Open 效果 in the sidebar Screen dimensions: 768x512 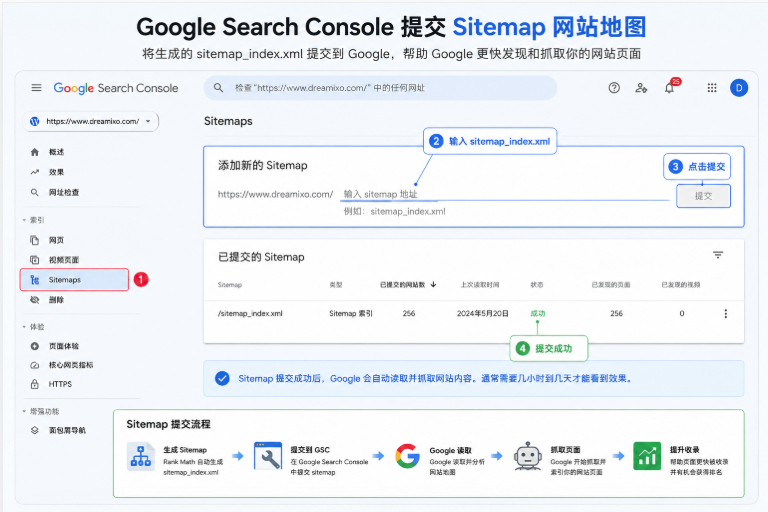pos(56,172)
